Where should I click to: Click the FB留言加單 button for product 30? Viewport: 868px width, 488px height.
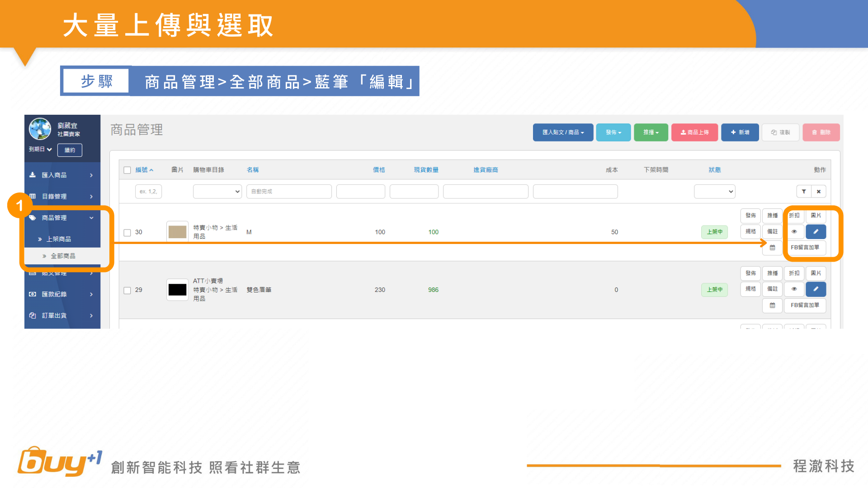(x=805, y=248)
